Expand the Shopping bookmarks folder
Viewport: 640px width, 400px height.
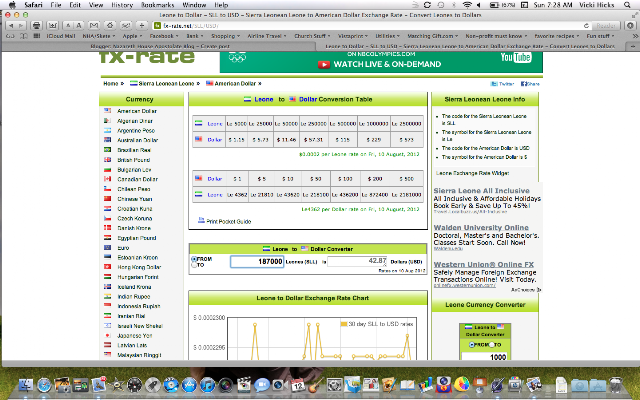[225, 36]
